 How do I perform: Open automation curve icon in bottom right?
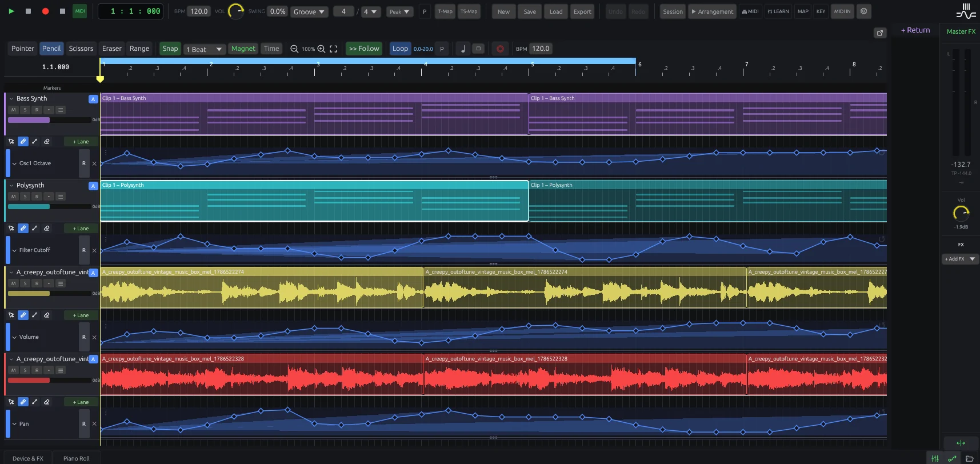tap(952, 458)
